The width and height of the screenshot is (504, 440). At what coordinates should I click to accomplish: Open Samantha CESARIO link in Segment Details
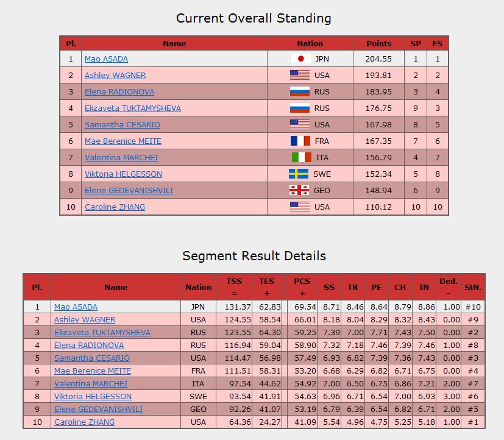[x=92, y=358]
